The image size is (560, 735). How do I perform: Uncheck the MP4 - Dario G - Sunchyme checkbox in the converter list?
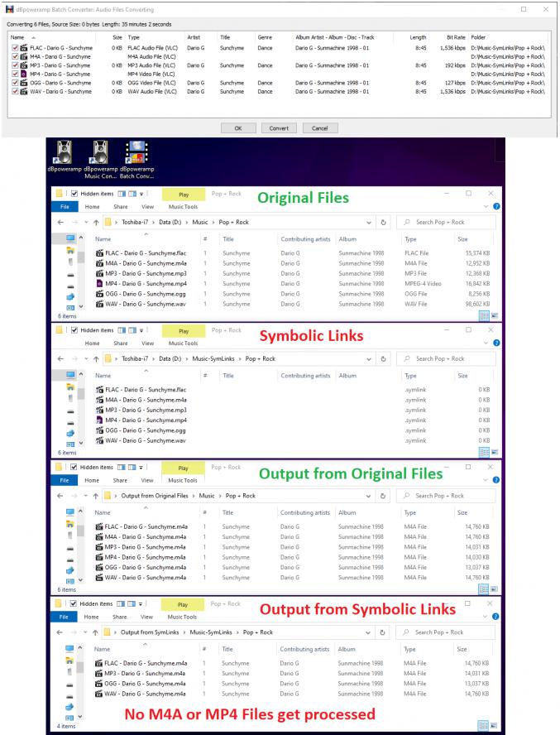coord(14,74)
